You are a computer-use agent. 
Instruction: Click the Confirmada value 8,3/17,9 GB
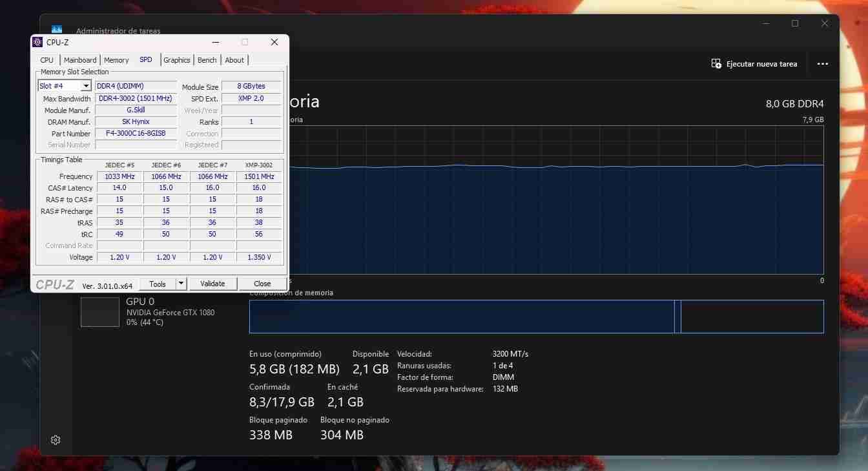[x=282, y=402]
